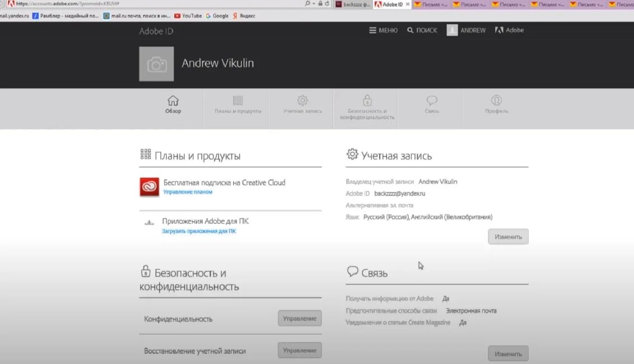Click the browser refresh icon
Viewport: 634px width, 364px height.
(x=327, y=3)
